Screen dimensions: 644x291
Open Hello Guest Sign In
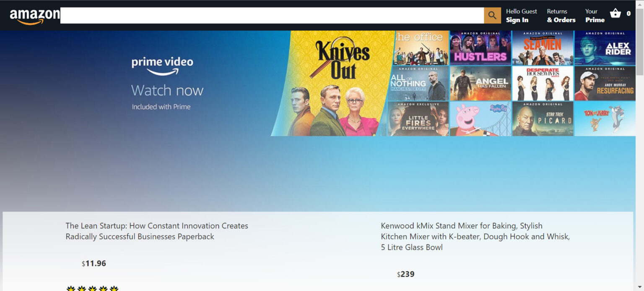[x=521, y=16]
